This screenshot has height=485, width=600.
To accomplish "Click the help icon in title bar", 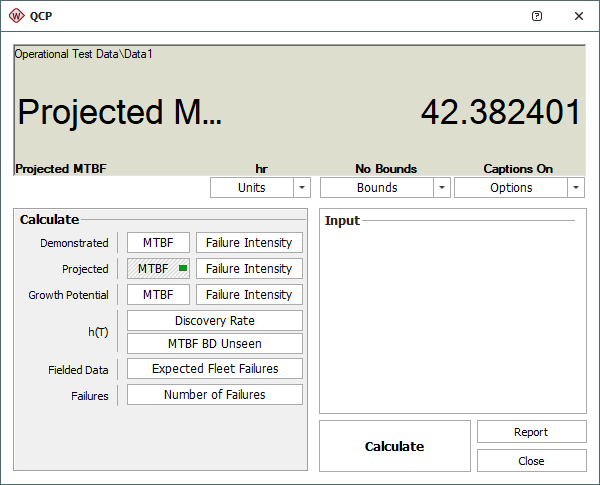I will 537,16.
